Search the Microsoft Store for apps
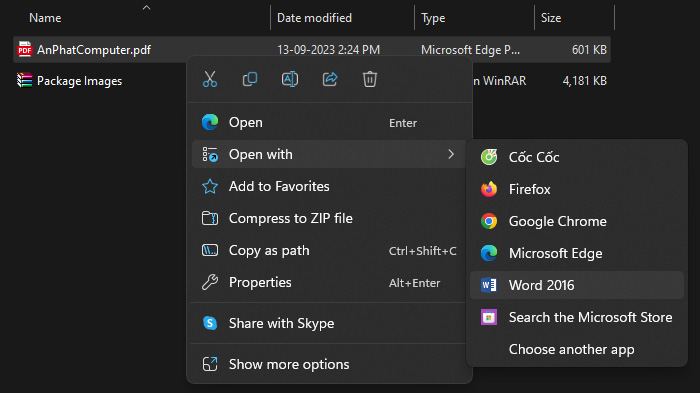 coord(576,318)
